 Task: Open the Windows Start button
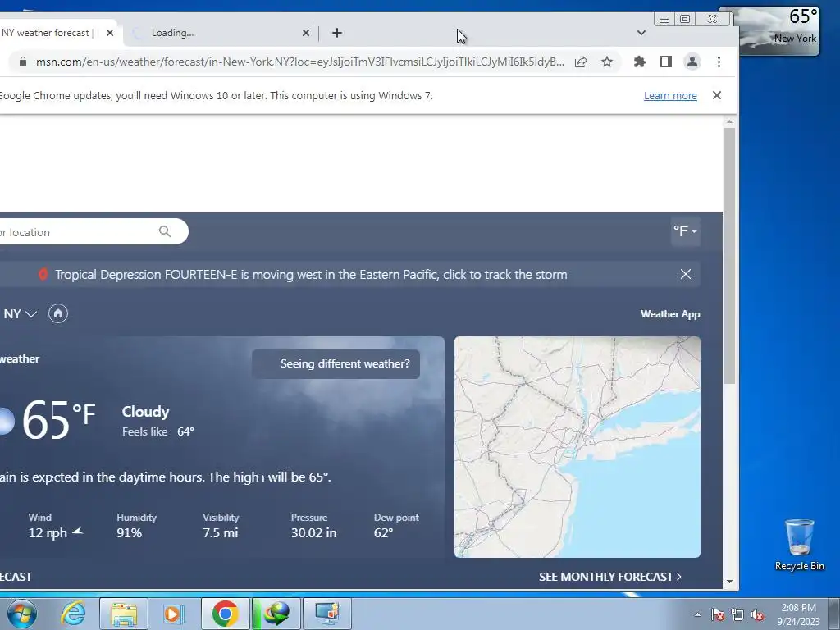[22, 614]
